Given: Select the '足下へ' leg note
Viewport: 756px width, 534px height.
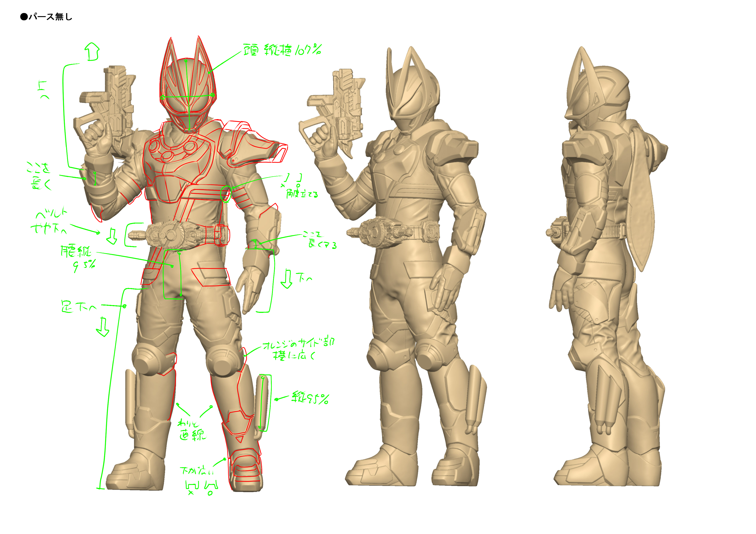Looking at the screenshot, I should click(79, 306).
